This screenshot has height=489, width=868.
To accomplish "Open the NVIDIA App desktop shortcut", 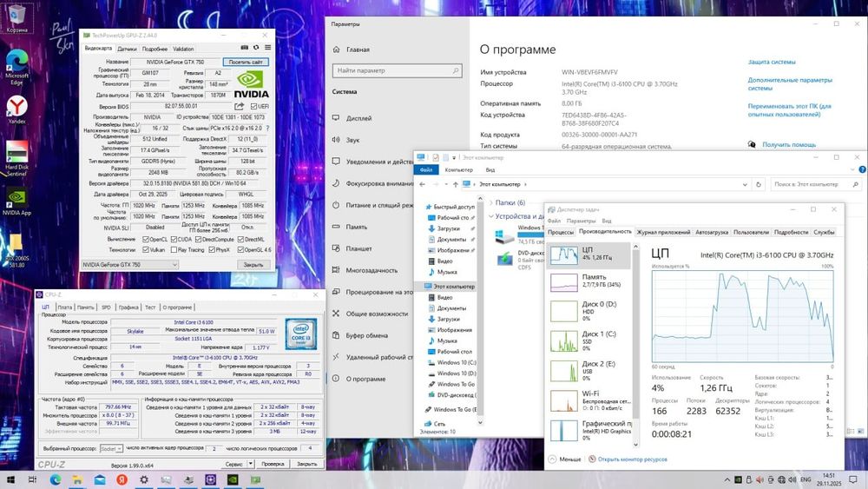I will (16, 201).
